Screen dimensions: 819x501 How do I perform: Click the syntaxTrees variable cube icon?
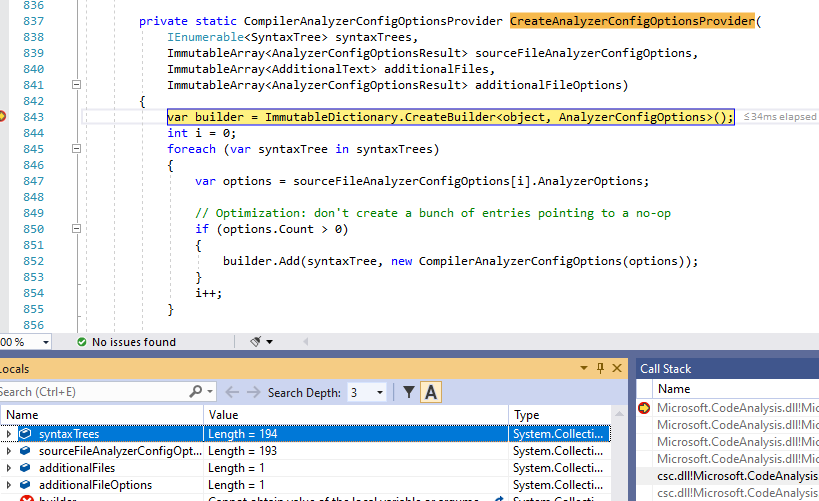coord(25,434)
